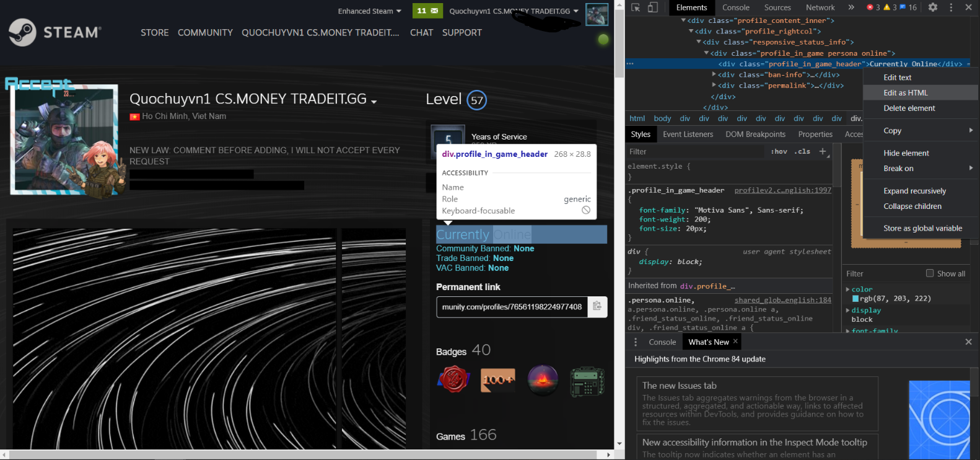Collapse the responsive_status_info div node

pos(699,42)
